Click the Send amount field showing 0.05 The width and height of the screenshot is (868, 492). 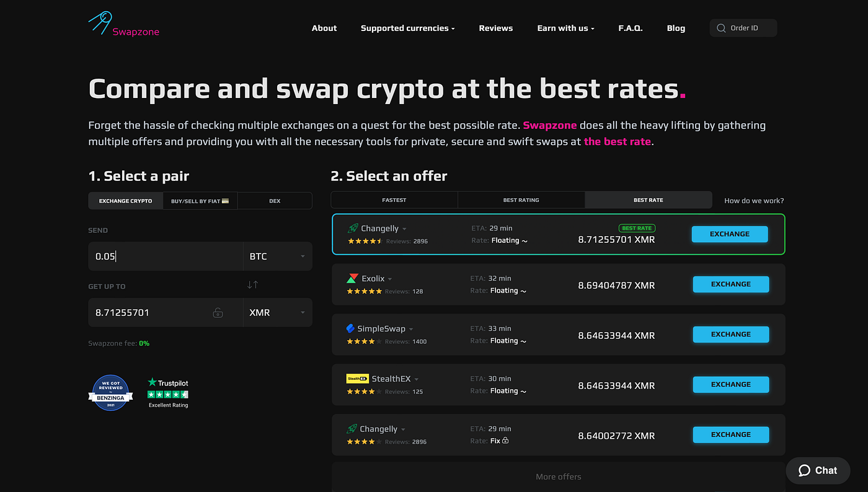coord(166,256)
